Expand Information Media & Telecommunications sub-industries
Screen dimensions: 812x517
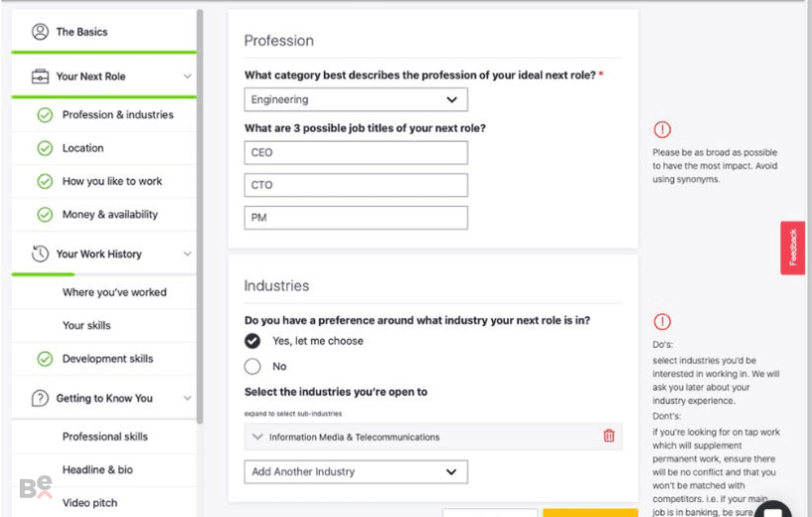[257, 436]
